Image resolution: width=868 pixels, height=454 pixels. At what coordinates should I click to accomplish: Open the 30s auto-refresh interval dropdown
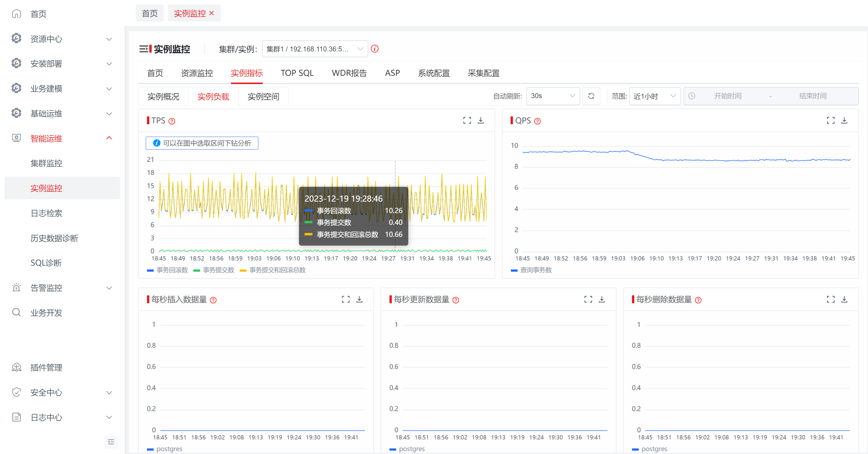pos(553,96)
